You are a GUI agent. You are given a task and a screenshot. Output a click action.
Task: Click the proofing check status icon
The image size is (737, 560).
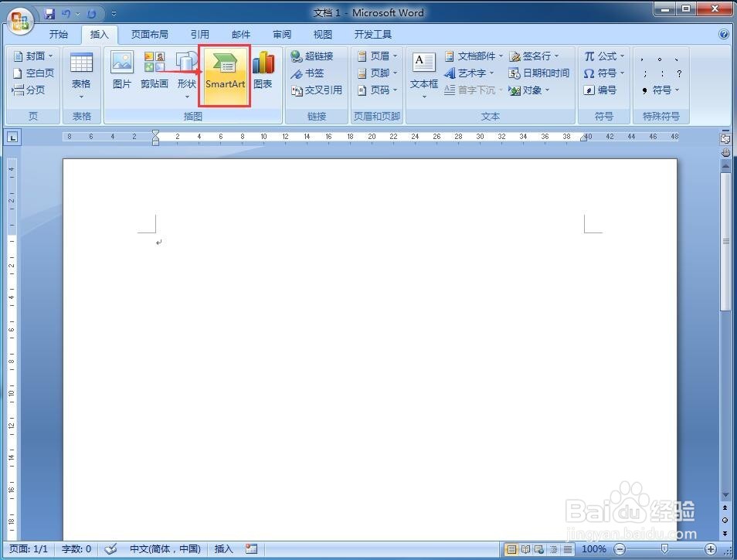111,548
